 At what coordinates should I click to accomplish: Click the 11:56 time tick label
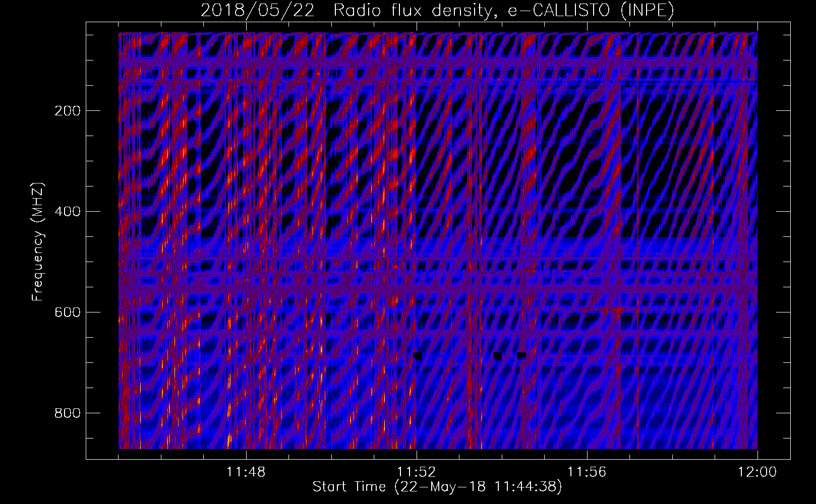pos(587,472)
